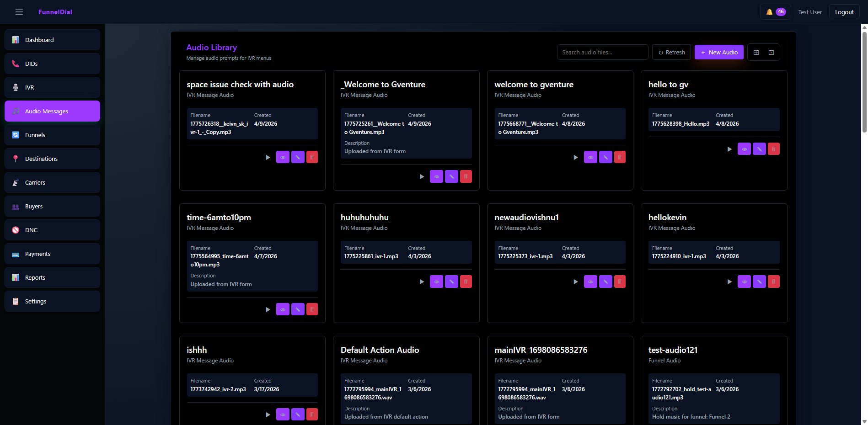This screenshot has width=868, height=425.
Task: Click the Search audio files field
Action: tap(602, 52)
